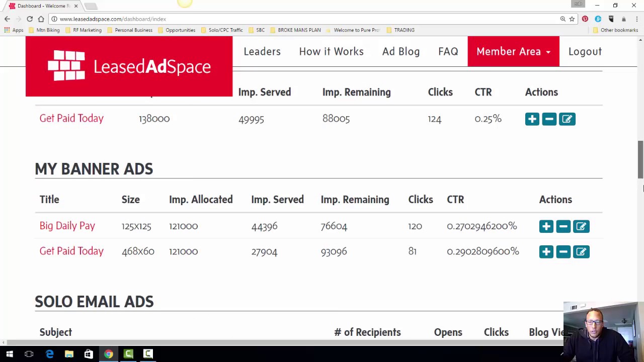644x362 pixels.
Task: Open the Personal Business bookmark folder
Action: point(129,30)
